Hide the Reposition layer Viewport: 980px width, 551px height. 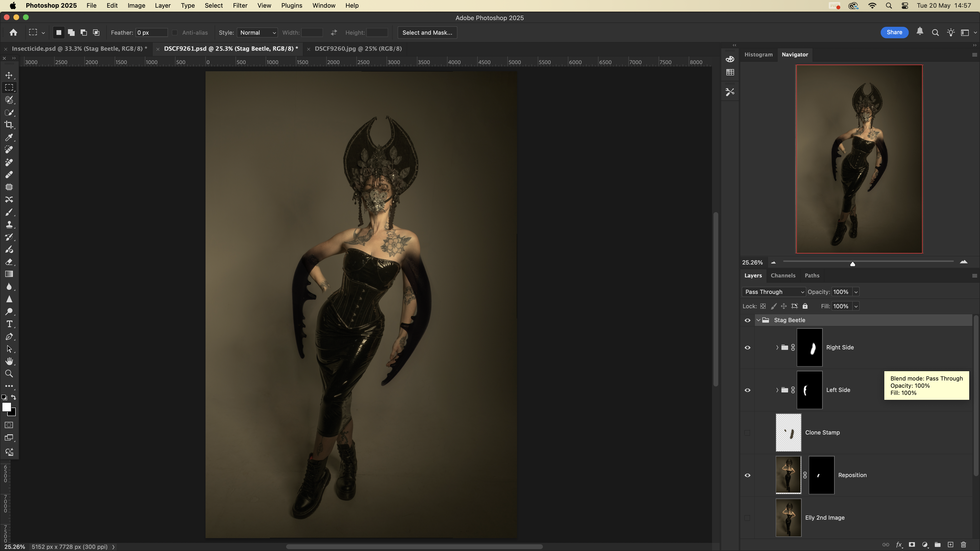point(747,475)
